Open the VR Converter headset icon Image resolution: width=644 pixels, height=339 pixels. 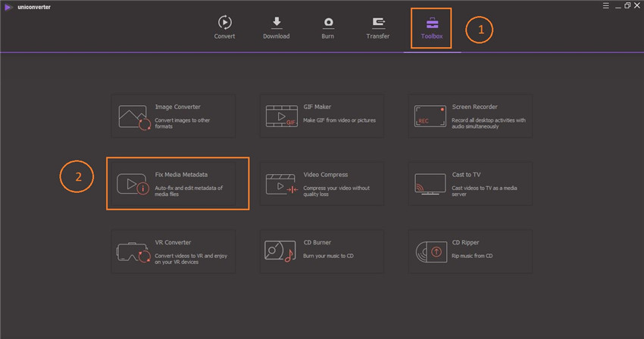133,251
